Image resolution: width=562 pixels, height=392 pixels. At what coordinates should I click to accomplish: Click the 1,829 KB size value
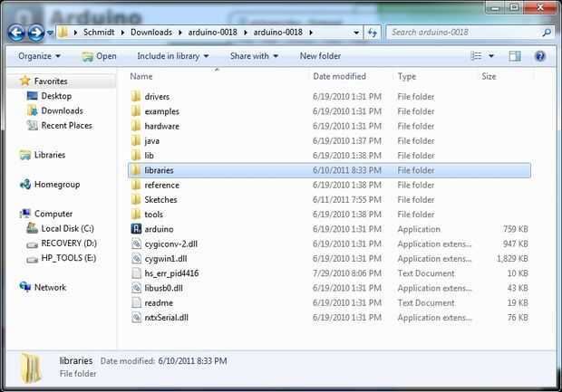pos(512,259)
